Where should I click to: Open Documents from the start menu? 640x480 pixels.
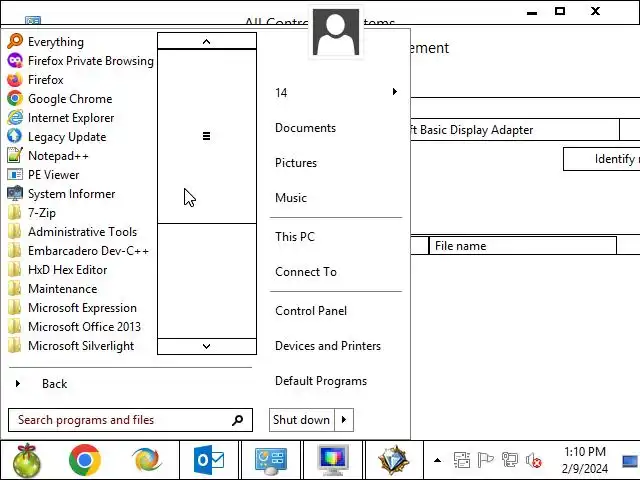(x=305, y=128)
